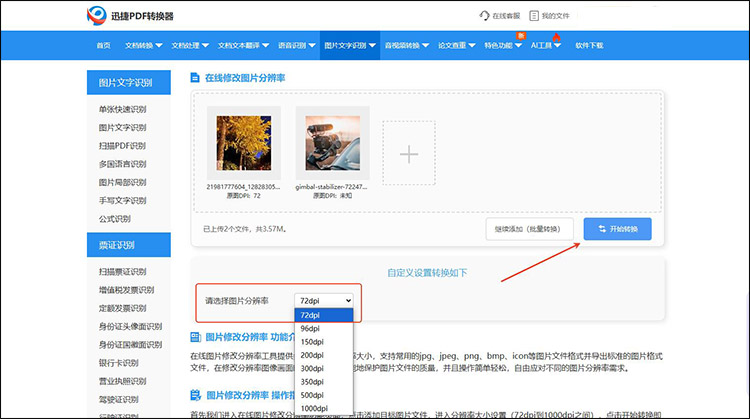Expand the 特色功能 menu
Viewport: 750px width, 419px height.
click(x=503, y=45)
